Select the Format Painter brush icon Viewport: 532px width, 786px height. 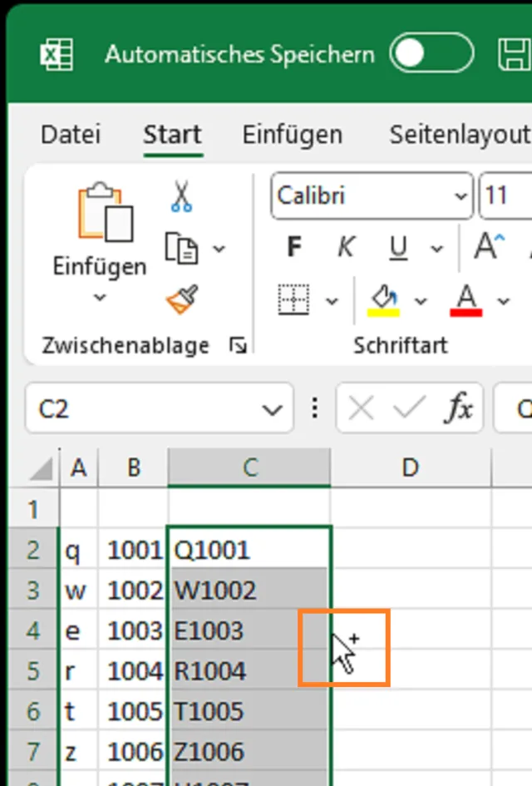click(x=182, y=299)
